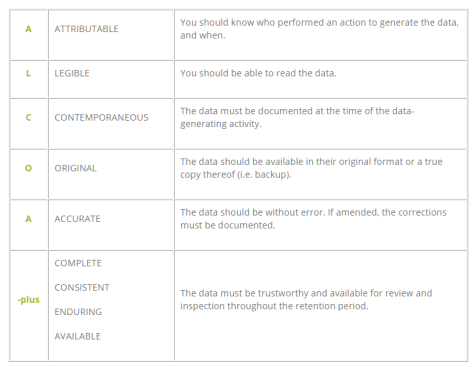474x367 pixels.
Task: Select the COMPLETE label
Action: [x=78, y=263]
